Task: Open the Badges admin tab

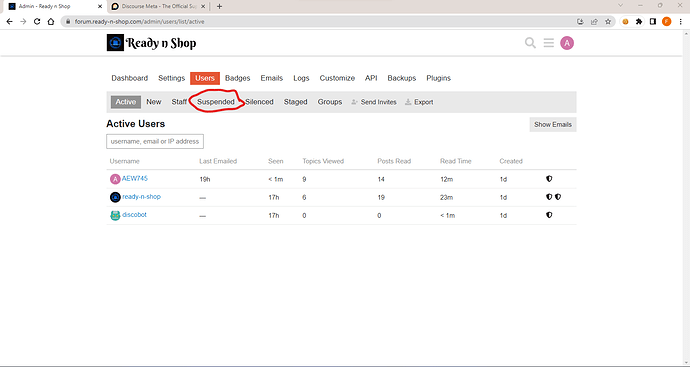Action: (x=237, y=78)
